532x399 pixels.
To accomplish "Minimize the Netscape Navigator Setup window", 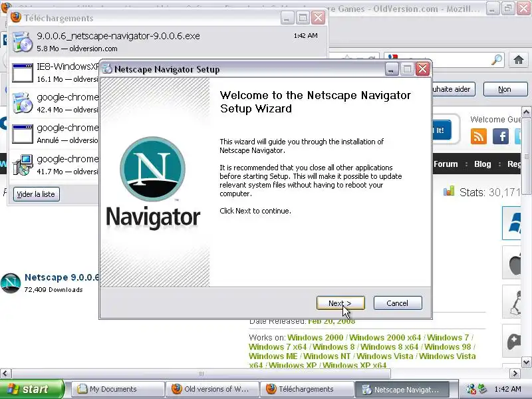I will pyautogui.click(x=391, y=69).
